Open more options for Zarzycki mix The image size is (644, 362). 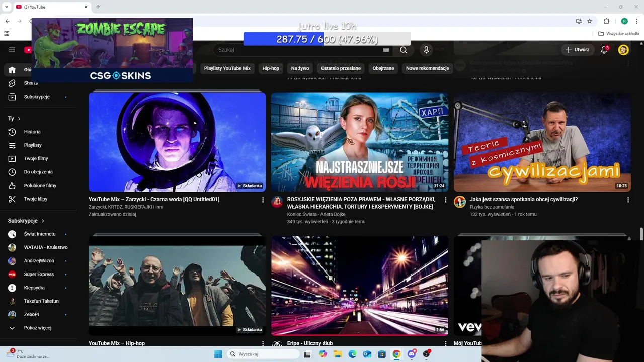pos(263,200)
